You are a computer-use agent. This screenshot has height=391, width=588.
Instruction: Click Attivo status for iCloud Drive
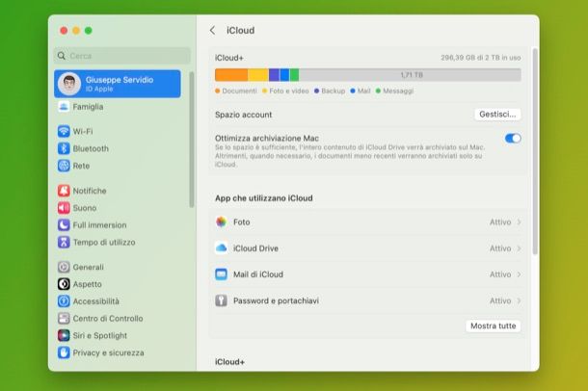pyautogui.click(x=500, y=248)
